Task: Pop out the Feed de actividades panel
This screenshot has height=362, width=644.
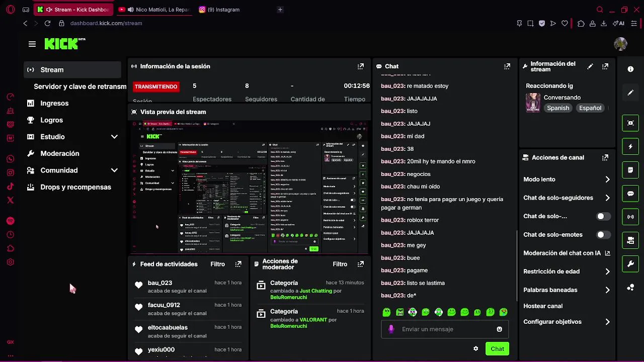Action: tap(238, 264)
